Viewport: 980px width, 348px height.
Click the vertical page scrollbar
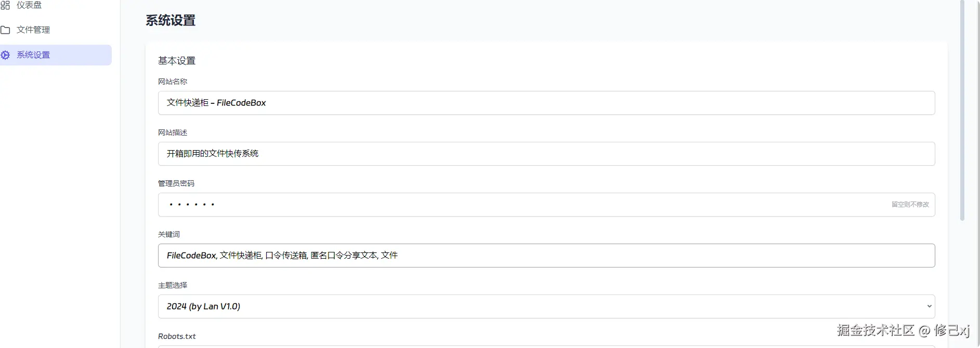[x=962, y=110]
